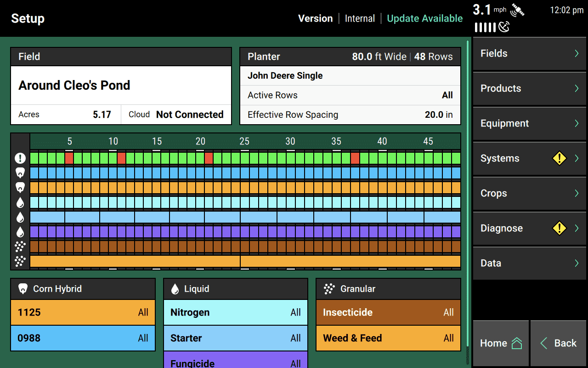Click the Diagnose warning diamond icon
This screenshot has height=368, width=588.
pos(559,228)
